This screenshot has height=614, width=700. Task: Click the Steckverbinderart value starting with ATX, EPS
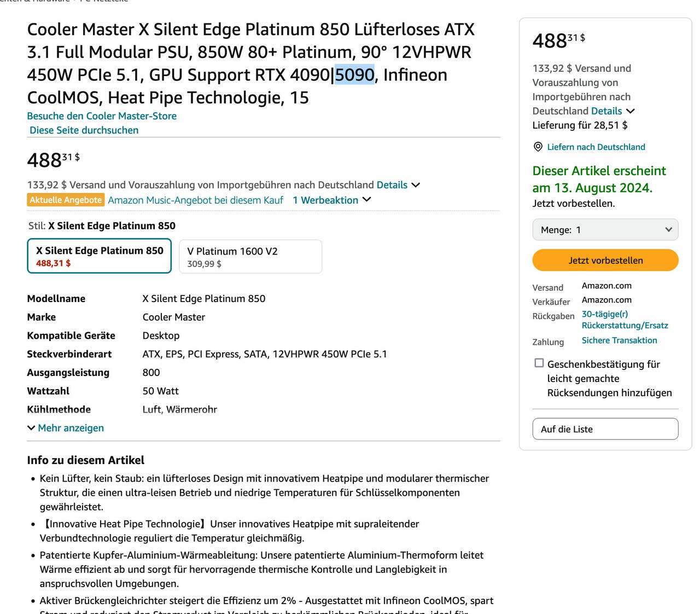pos(265,354)
